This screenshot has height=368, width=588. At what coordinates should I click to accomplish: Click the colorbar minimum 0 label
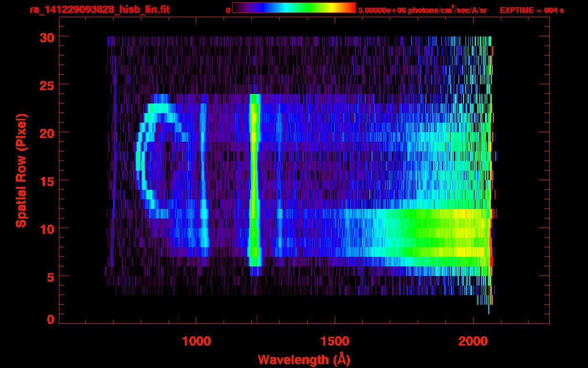[228, 10]
